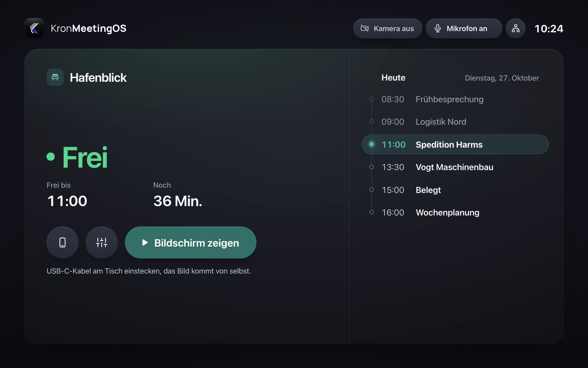Click the 08:30 timeline marker dot
Viewport: 588px width, 368px height.
[x=372, y=99]
